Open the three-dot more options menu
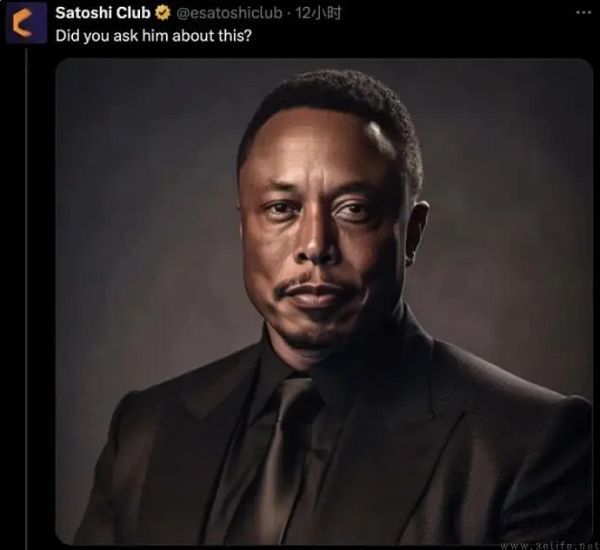The image size is (600, 550). click(x=584, y=13)
